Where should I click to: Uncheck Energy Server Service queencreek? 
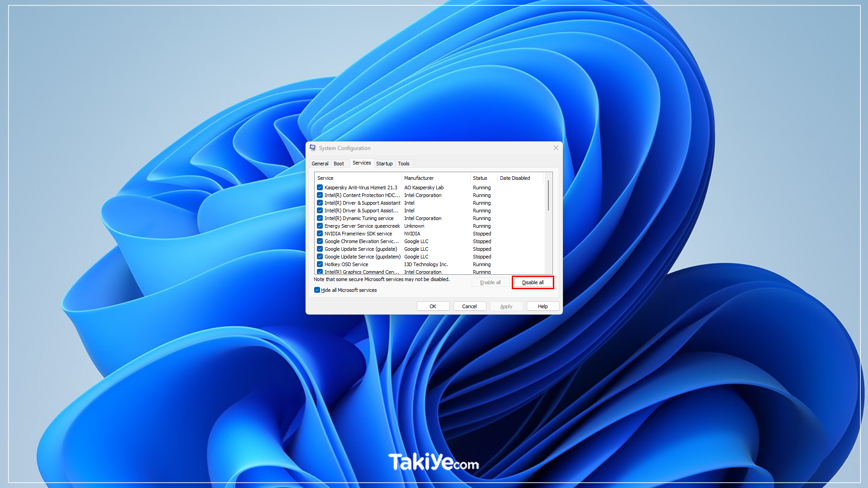[x=320, y=226]
